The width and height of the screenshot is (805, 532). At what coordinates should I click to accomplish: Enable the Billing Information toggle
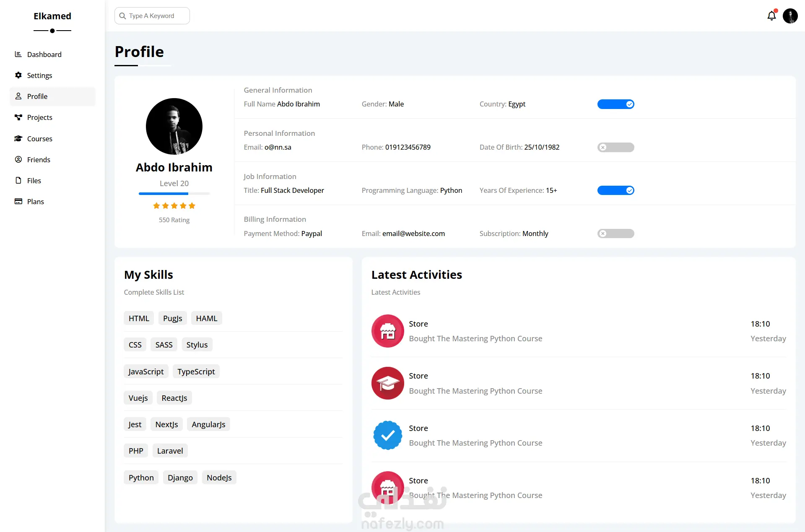click(615, 234)
